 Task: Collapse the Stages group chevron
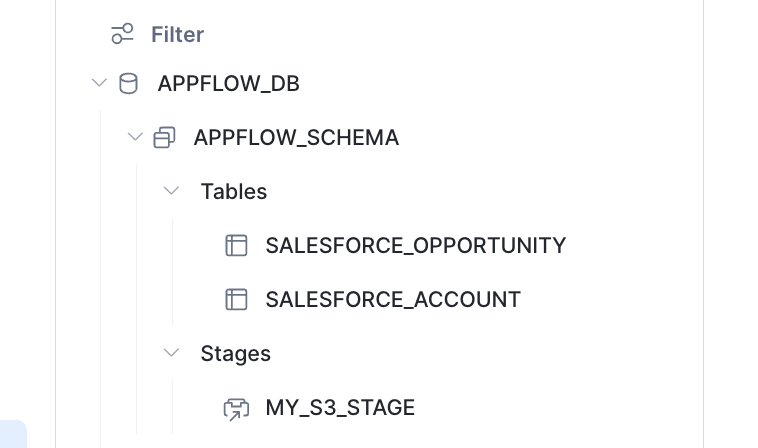coord(171,353)
